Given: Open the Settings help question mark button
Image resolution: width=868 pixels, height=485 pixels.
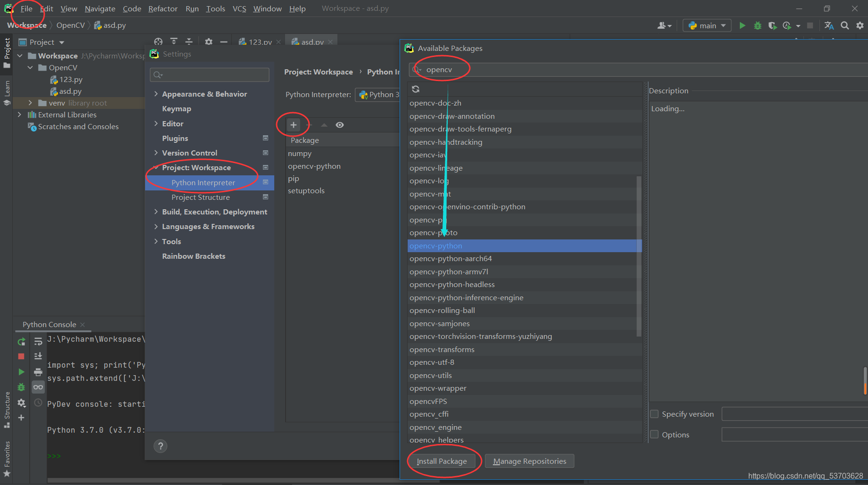Looking at the screenshot, I should click(160, 446).
